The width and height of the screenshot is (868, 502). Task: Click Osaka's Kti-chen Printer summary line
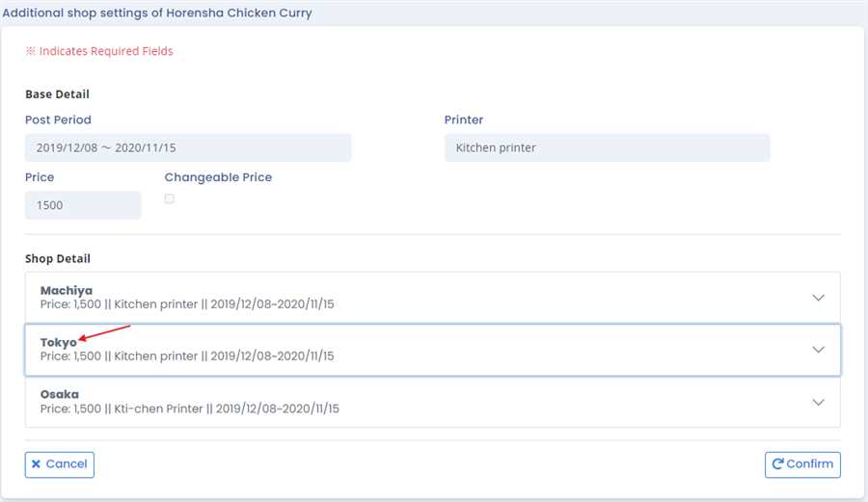190,409
